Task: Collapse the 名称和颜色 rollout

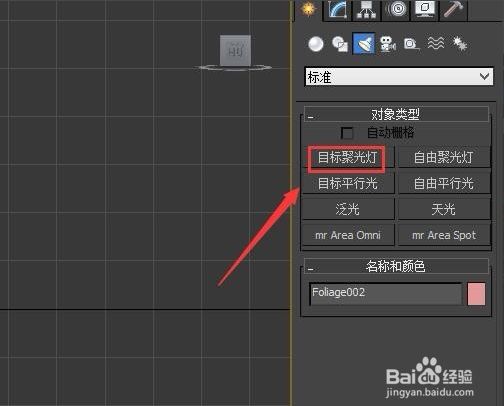Action: coord(396,266)
